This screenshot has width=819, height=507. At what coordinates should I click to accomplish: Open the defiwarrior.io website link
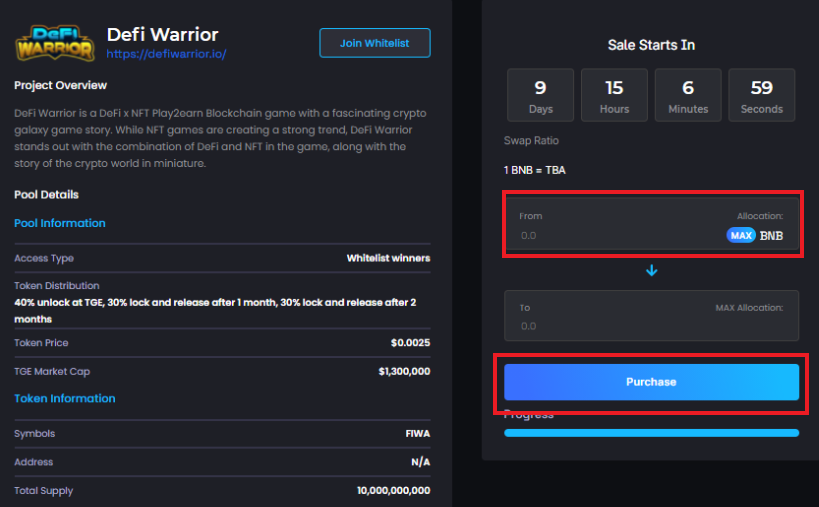click(x=166, y=54)
